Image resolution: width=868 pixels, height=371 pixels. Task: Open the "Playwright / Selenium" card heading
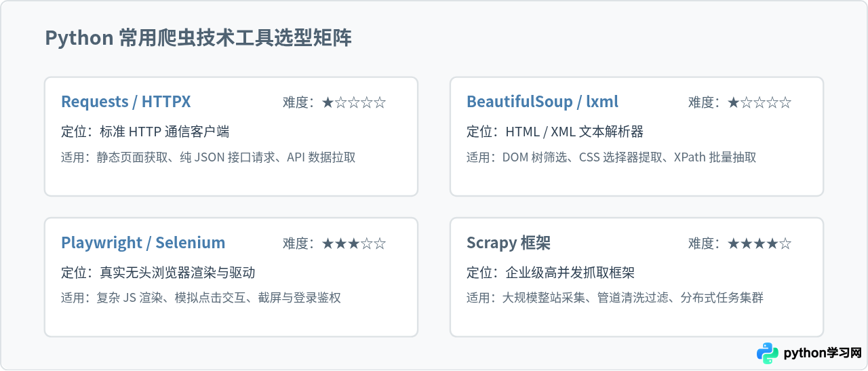pos(143,243)
